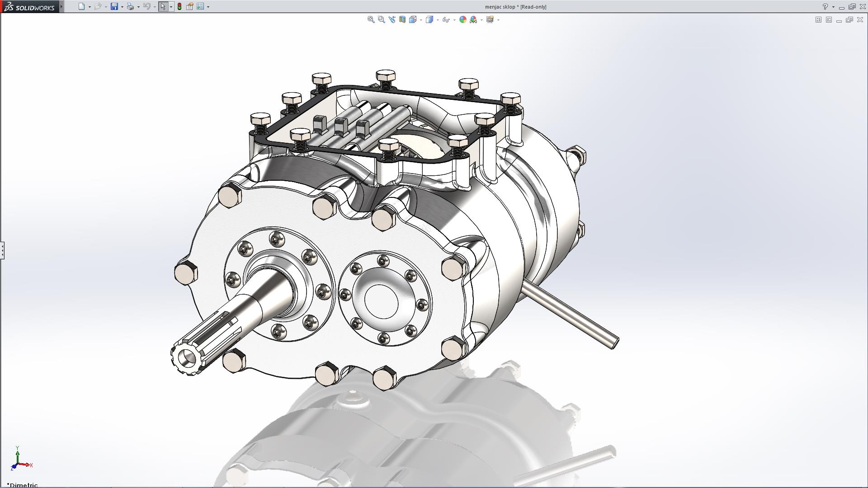Open the Display Style dropdown arrow
The width and height of the screenshot is (868, 488).
tap(438, 20)
